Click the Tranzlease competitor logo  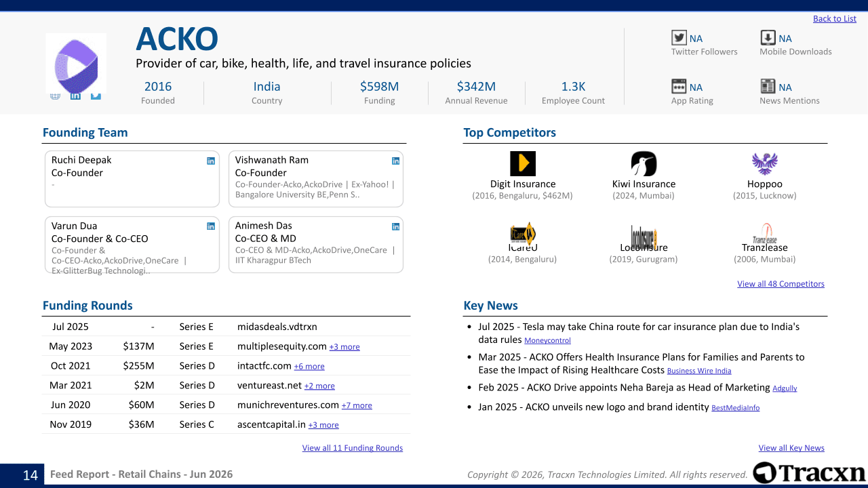765,234
